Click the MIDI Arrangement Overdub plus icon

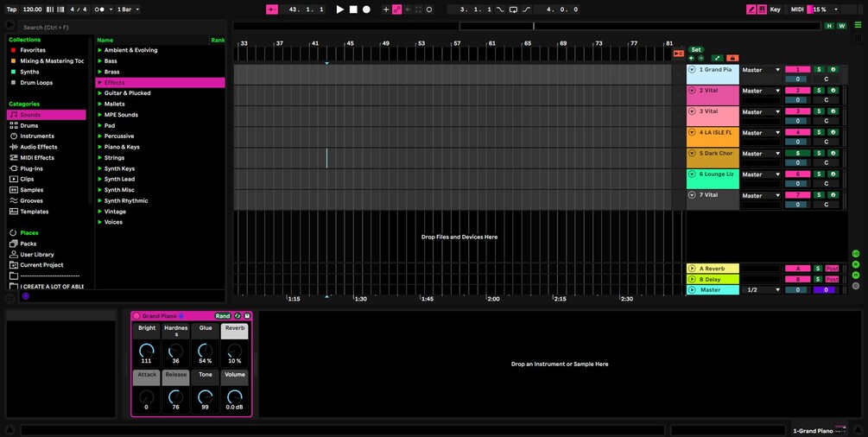[x=386, y=9]
